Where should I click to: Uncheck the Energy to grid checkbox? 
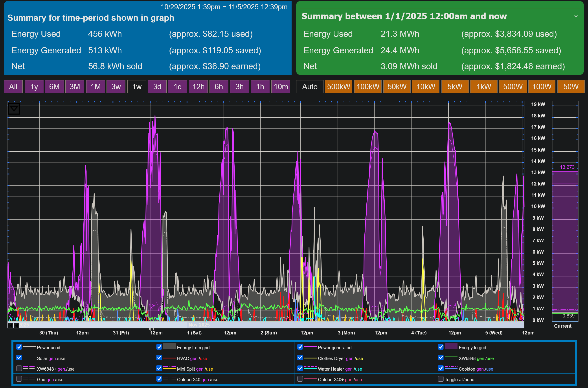441,347
